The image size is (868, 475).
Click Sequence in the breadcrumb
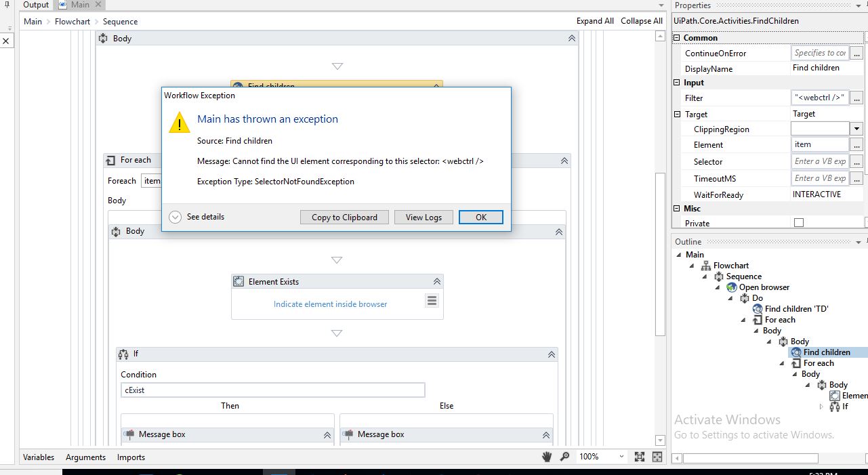(120, 22)
